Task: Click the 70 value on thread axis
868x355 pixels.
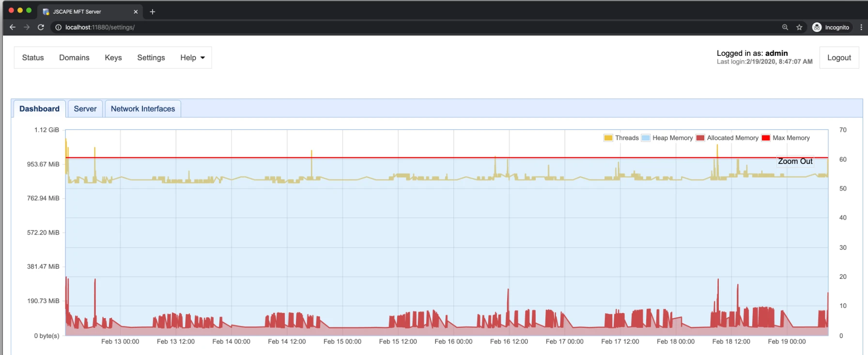Action: coord(843,130)
